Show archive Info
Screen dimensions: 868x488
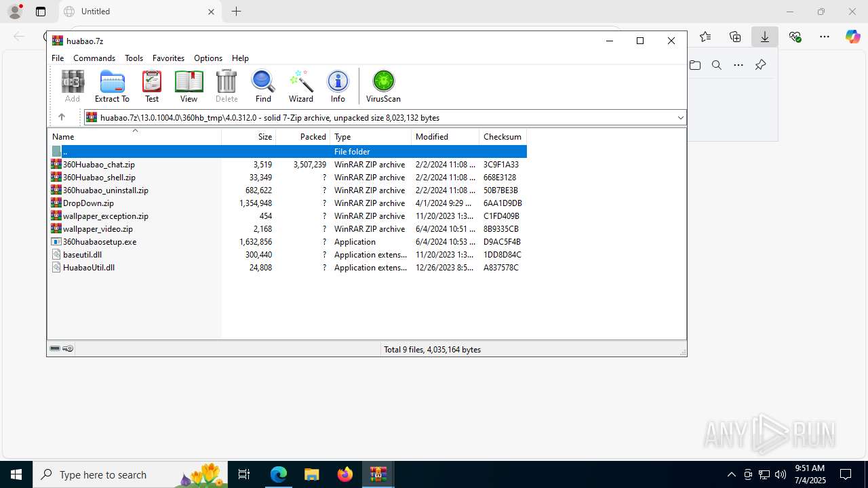pyautogui.click(x=338, y=86)
